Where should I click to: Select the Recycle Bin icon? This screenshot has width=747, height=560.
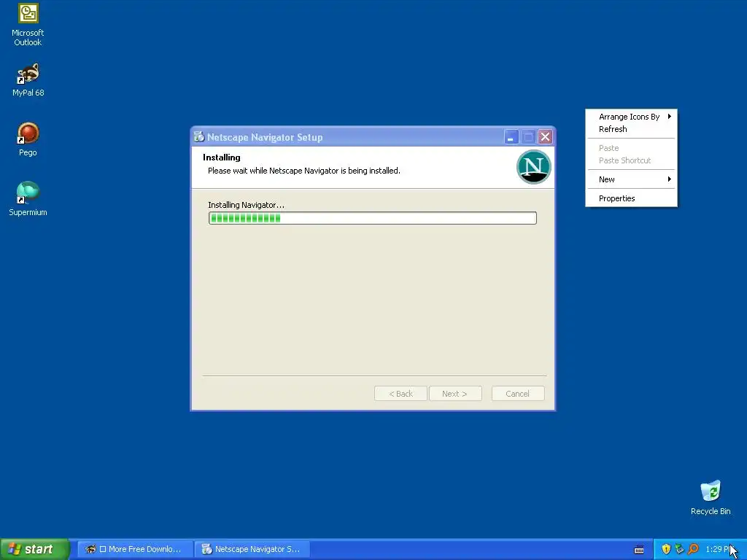click(711, 497)
